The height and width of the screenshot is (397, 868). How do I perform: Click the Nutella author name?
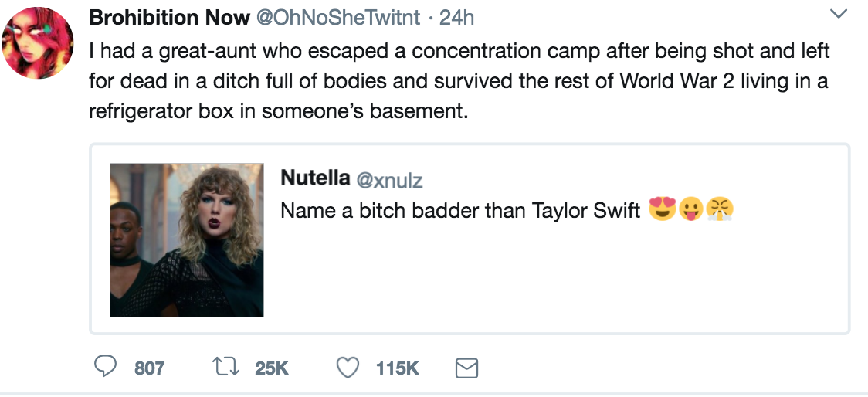314,178
